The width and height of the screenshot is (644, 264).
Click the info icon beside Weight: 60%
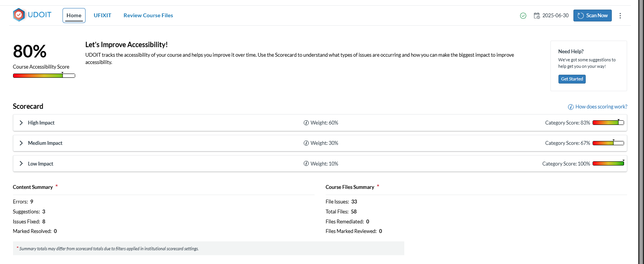pyautogui.click(x=306, y=123)
